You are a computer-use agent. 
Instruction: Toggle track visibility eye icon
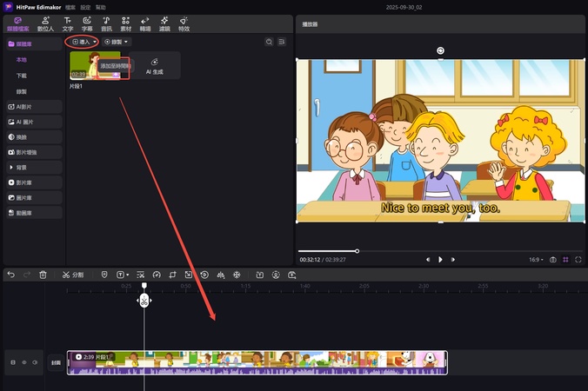click(23, 362)
